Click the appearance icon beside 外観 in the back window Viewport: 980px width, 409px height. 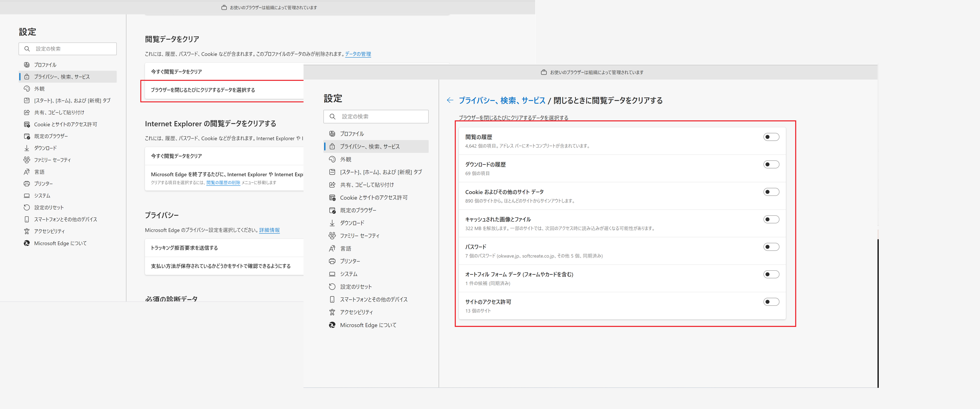(x=27, y=89)
